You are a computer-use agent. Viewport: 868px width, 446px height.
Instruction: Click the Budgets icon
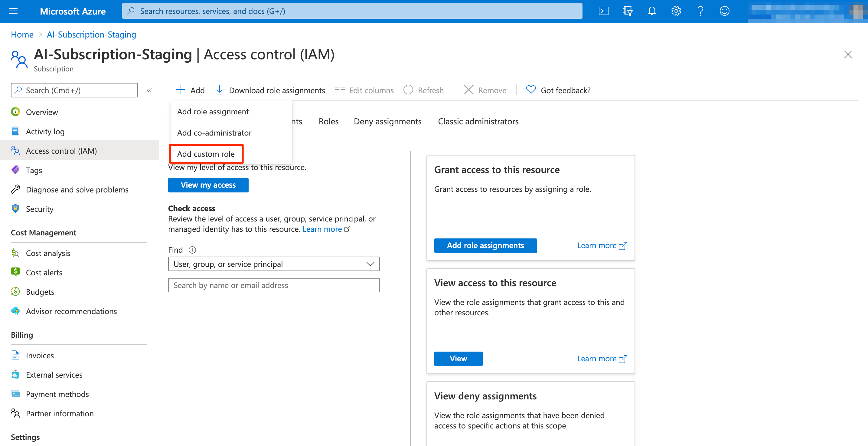[x=15, y=291]
